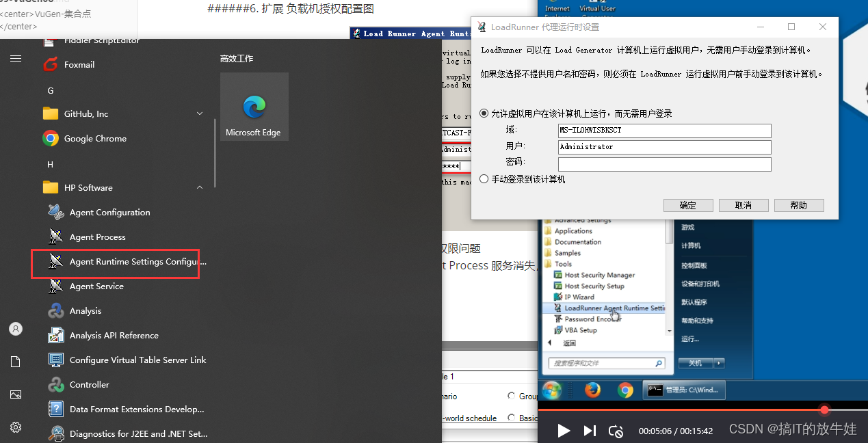This screenshot has height=443, width=868.
Task: Open Password Encoder tool
Action: click(587, 319)
